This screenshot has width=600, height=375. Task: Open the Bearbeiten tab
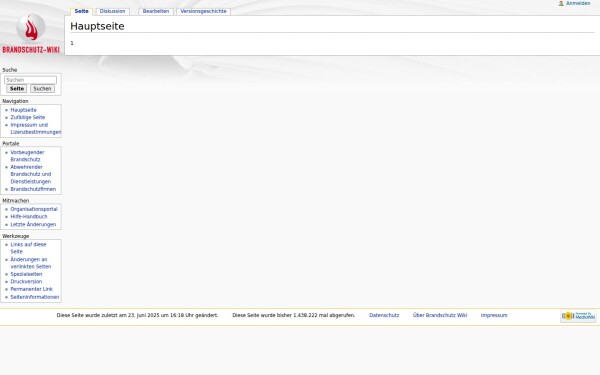pos(156,11)
